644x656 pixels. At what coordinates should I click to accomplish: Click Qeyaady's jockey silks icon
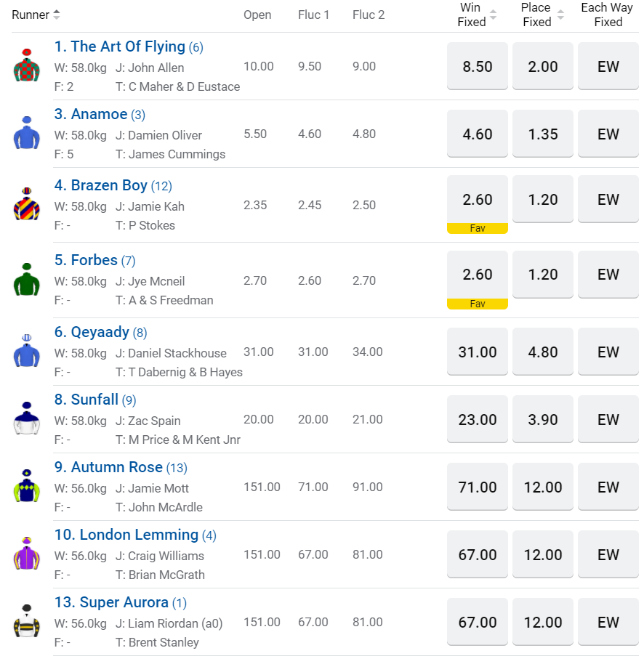coord(27,351)
